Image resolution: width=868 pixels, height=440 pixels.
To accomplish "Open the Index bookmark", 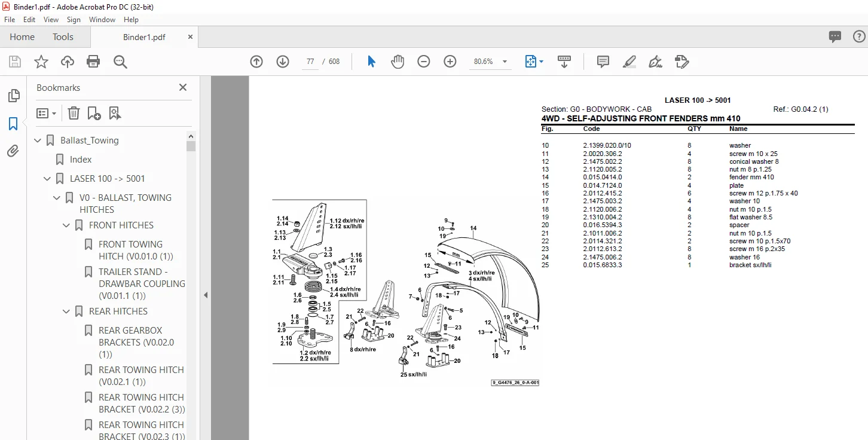I will [81, 160].
